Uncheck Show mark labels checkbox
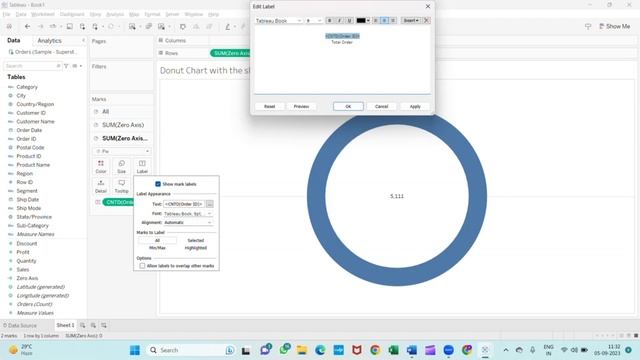Screen dimensions: 640x360 [158, 184]
